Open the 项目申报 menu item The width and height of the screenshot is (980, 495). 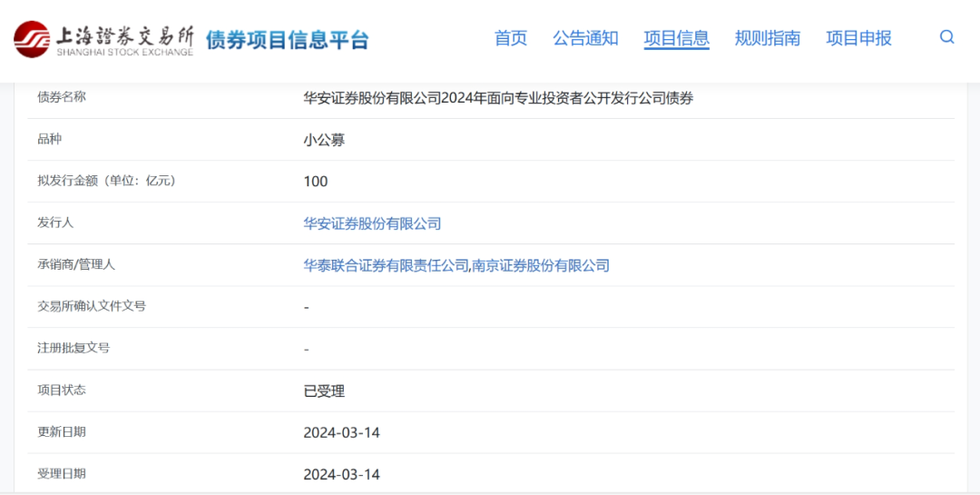[858, 38]
